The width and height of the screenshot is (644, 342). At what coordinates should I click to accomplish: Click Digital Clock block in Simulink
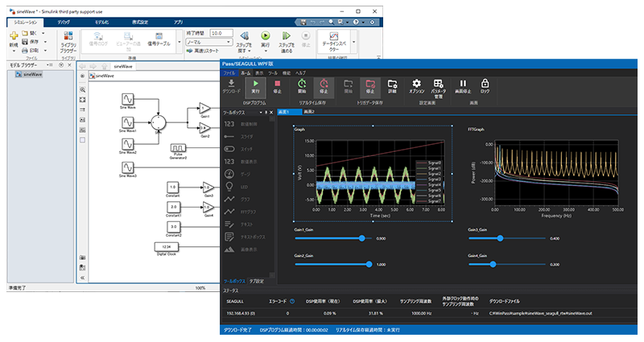click(x=167, y=247)
